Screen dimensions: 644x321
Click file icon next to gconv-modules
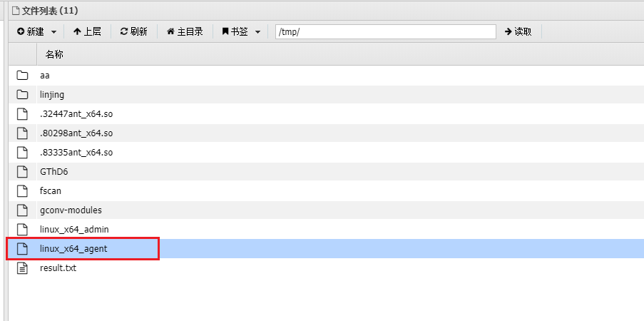click(x=22, y=210)
